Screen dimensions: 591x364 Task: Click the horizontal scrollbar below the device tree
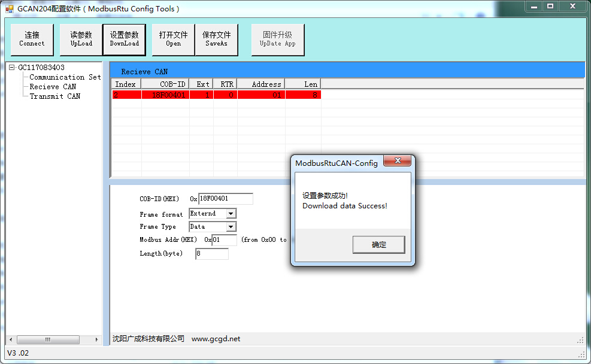pos(48,339)
